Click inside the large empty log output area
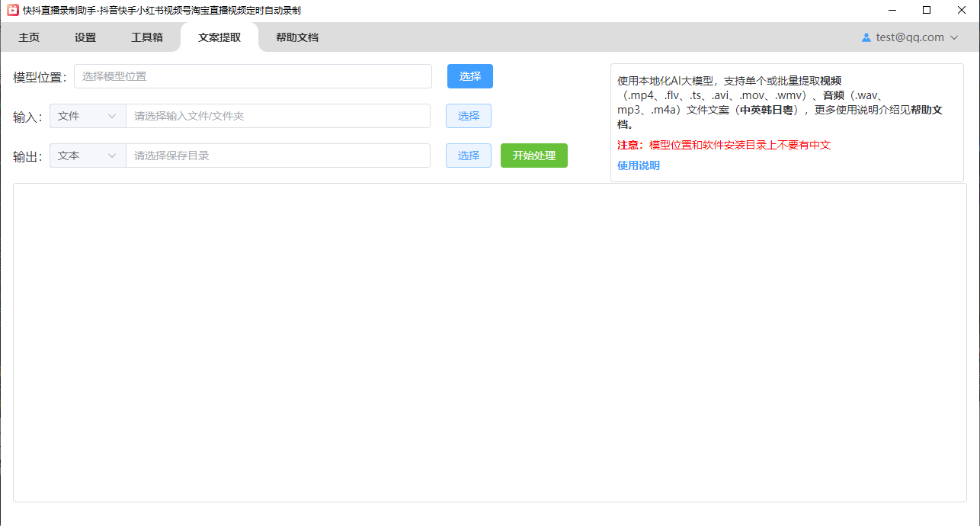 click(x=489, y=342)
